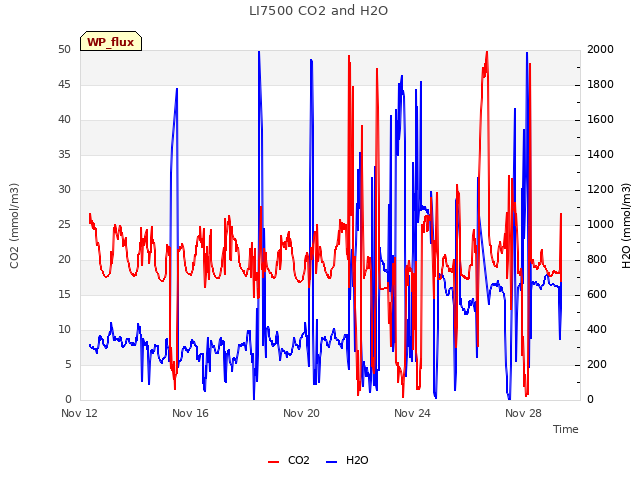This screenshot has width=640, height=480.
Task: Click the Nov 16 x-axis tick label
Action: point(190,413)
